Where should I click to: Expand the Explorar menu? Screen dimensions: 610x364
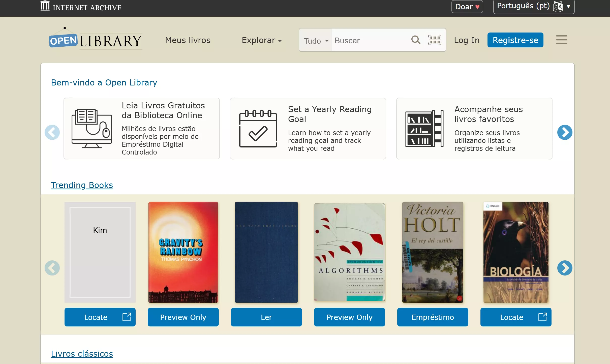261,40
